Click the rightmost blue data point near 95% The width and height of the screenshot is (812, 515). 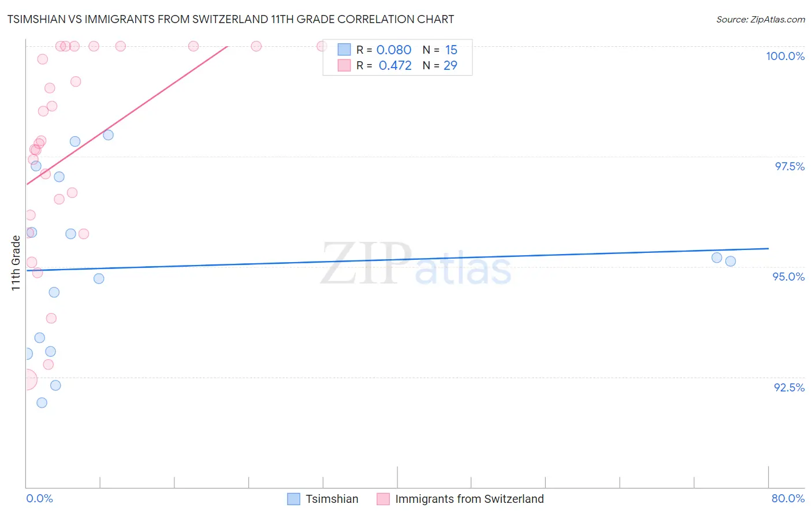731,261
